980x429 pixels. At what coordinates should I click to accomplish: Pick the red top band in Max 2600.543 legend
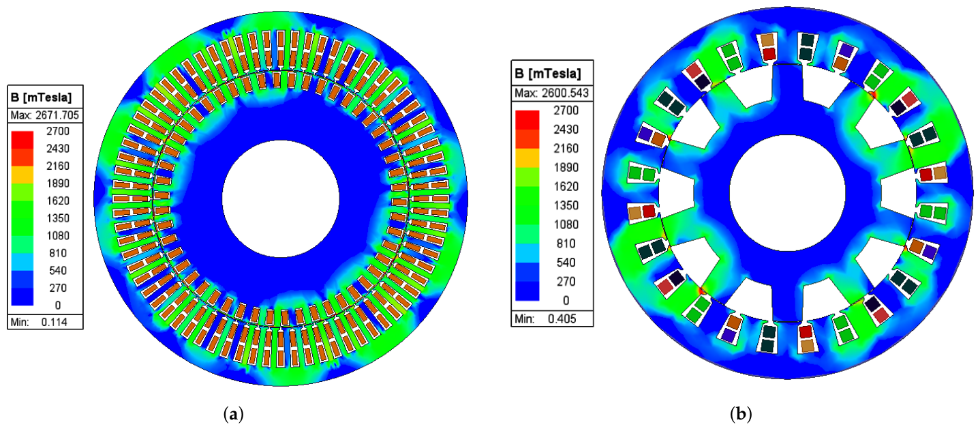pos(528,119)
